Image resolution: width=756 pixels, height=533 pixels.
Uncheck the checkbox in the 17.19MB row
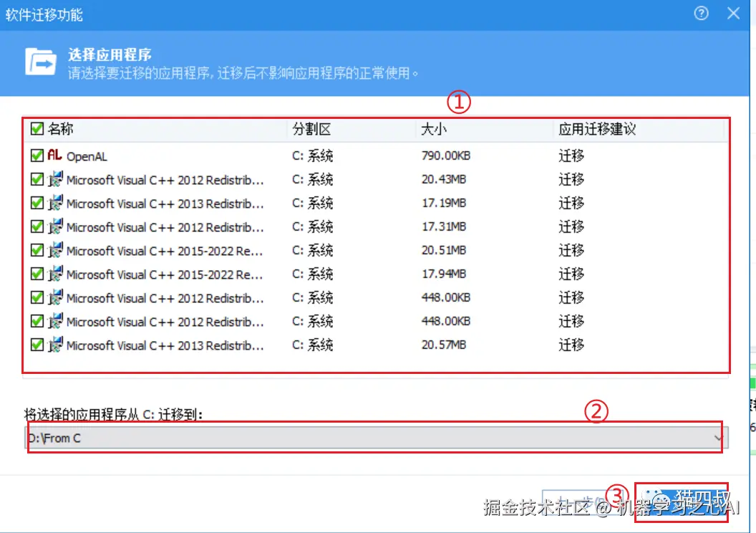tap(37, 203)
